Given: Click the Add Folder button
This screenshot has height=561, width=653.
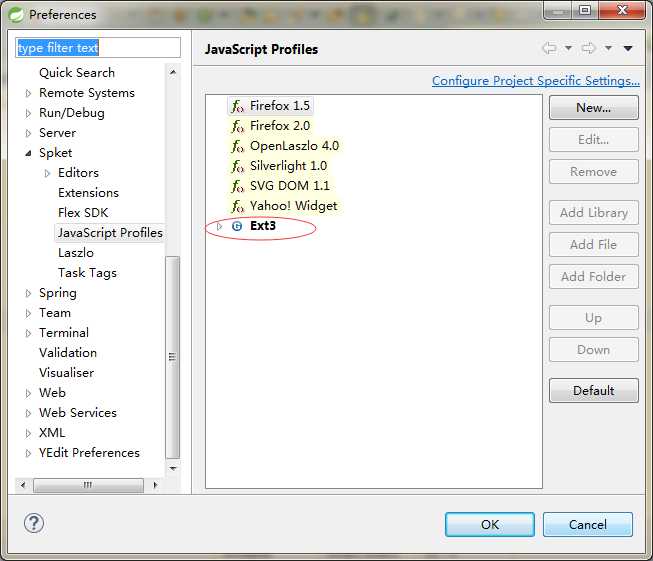Looking at the screenshot, I should pyautogui.click(x=593, y=277).
